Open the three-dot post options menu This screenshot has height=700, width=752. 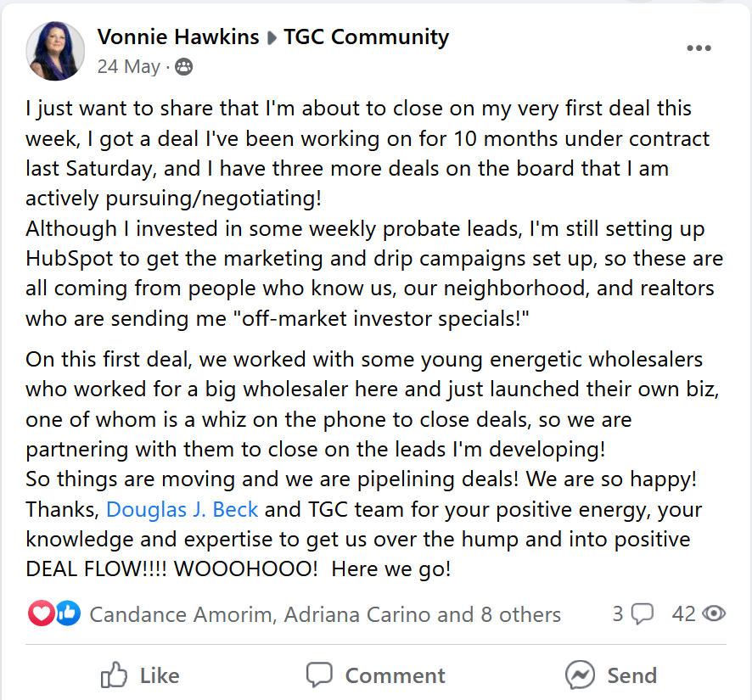tap(699, 48)
